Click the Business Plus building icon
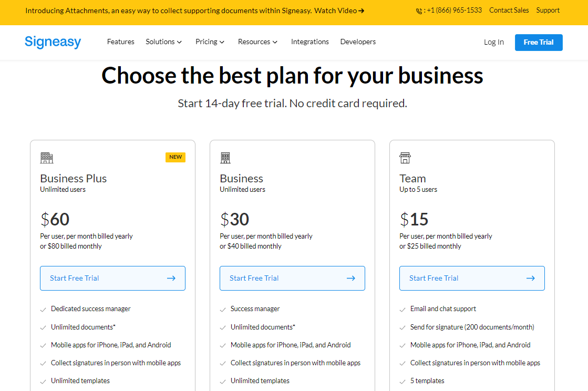This screenshot has width=588, height=391. click(x=47, y=158)
